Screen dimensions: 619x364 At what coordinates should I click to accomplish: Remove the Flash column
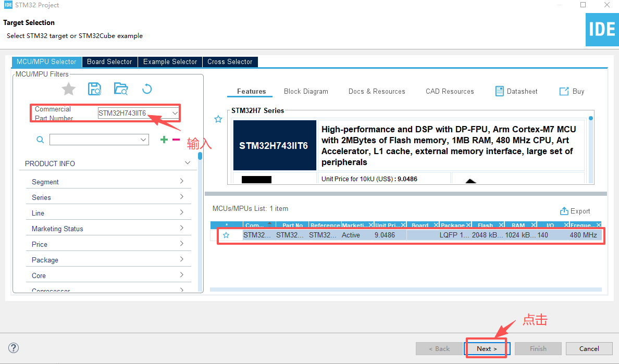point(501,225)
